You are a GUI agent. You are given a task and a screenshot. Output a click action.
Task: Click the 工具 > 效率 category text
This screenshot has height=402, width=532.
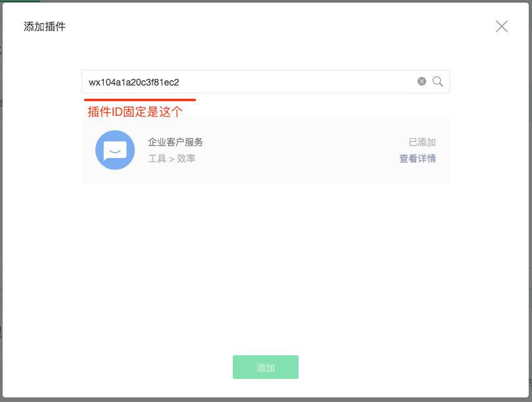[x=172, y=159]
